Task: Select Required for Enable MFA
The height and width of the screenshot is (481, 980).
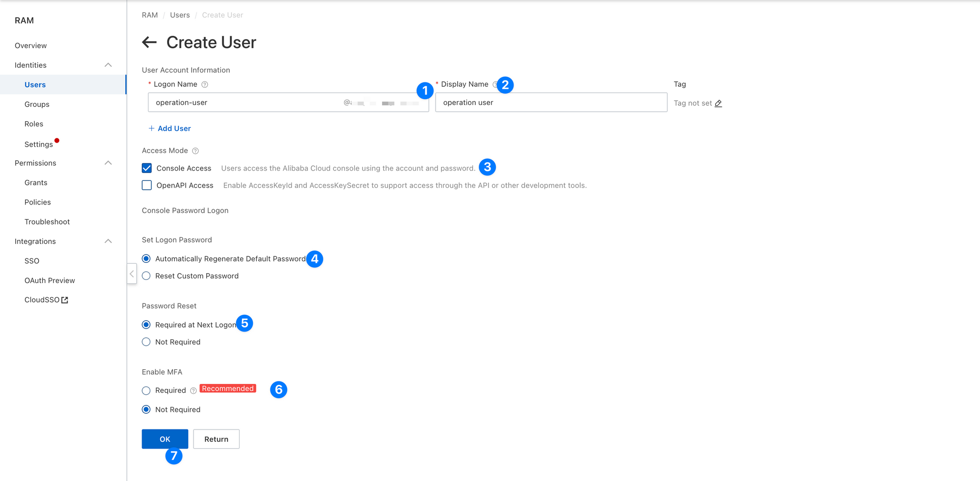Action: (146, 391)
